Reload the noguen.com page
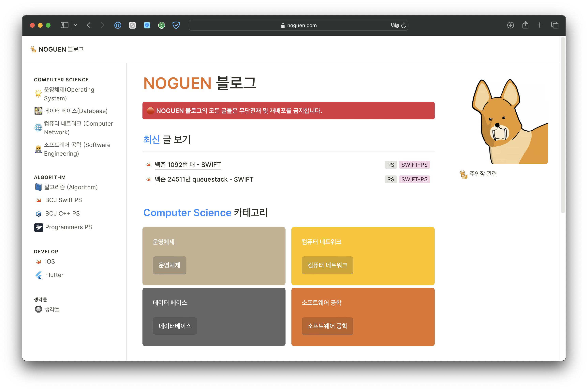Screen dimensions: 588x390 (404, 25)
